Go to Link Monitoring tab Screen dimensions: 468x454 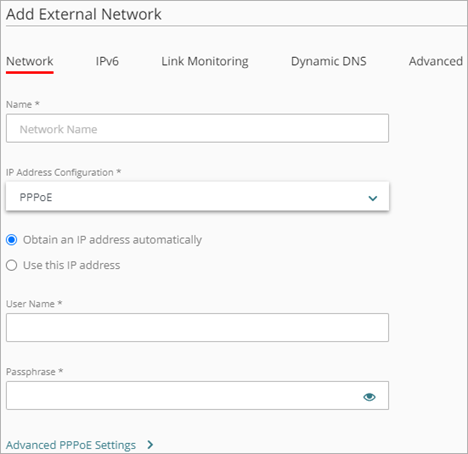[205, 62]
